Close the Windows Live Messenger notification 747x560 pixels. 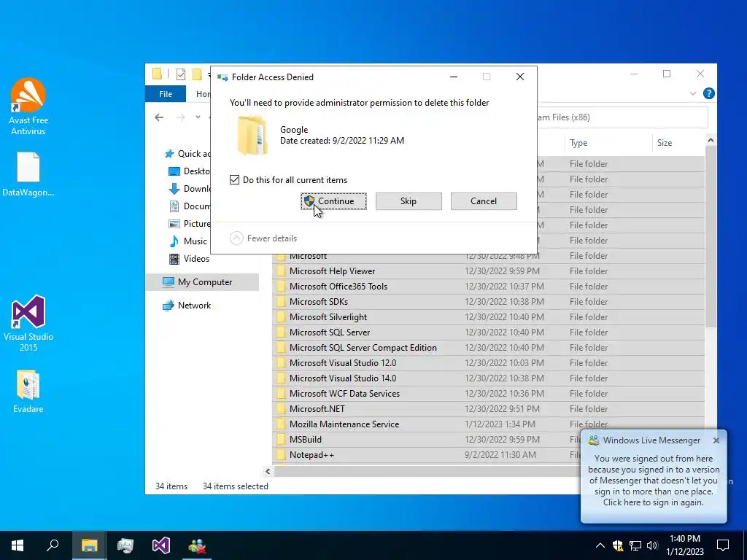pos(716,440)
